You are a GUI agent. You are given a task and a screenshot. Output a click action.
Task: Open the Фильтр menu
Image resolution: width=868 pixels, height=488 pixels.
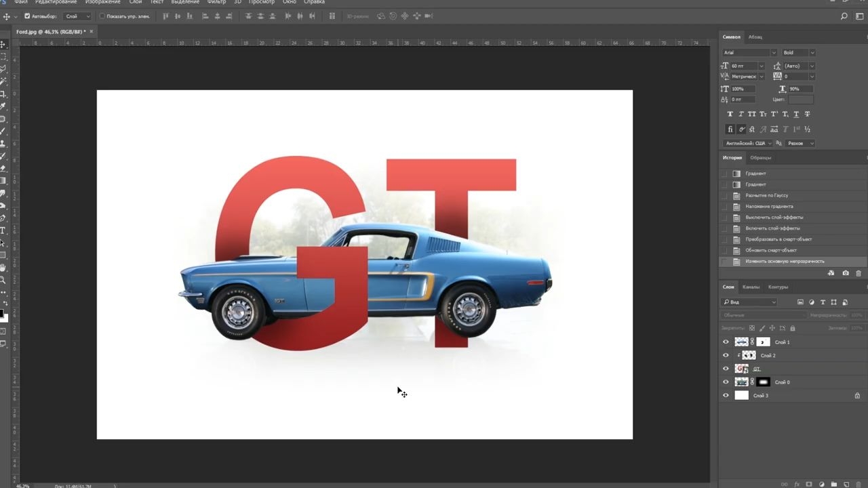click(217, 2)
